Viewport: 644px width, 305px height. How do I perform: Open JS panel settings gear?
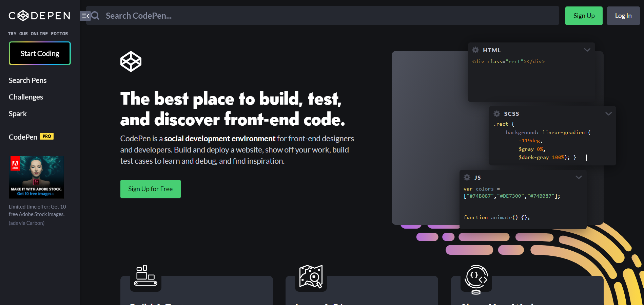467,177
